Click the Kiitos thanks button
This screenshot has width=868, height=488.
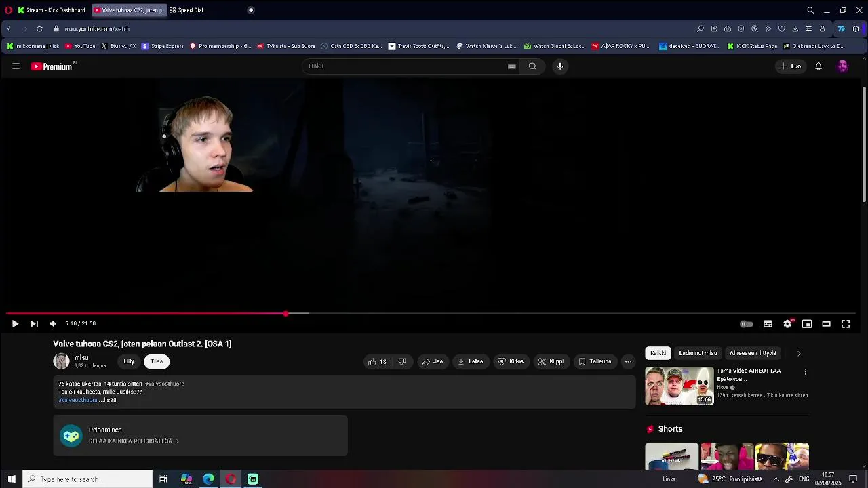coord(511,362)
